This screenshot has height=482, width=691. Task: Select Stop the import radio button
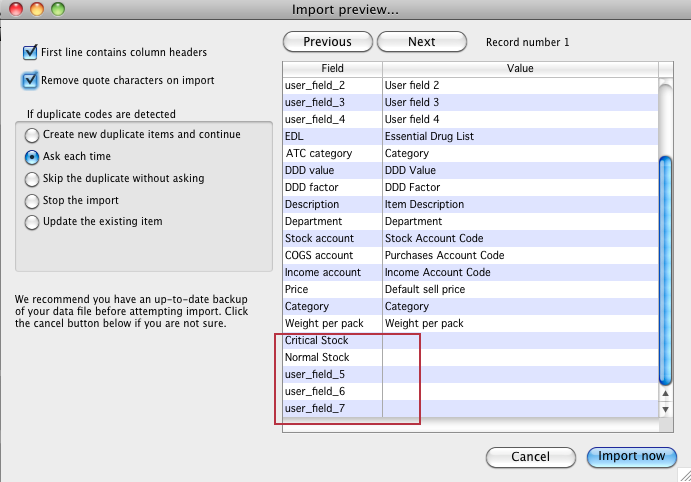click(x=32, y=201)
